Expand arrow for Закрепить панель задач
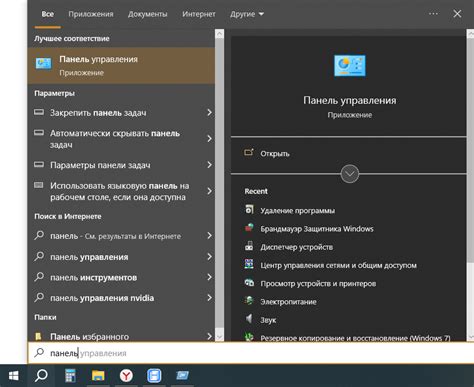This screenshot has width=474, height=387. point(209,112)
